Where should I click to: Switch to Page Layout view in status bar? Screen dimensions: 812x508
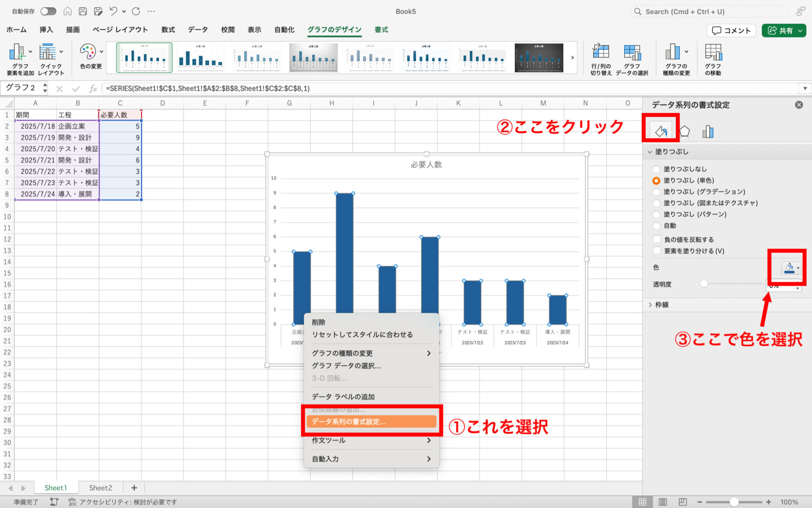click(663, 502)
